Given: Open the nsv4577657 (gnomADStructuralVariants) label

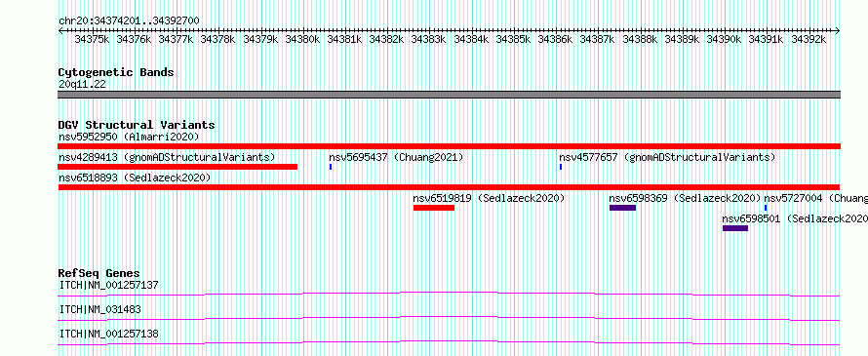Looking at the screenshot, I should [667, 157].
